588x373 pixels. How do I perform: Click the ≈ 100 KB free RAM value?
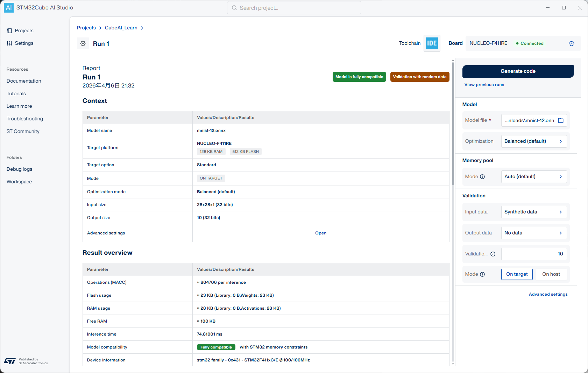point(206,321)
